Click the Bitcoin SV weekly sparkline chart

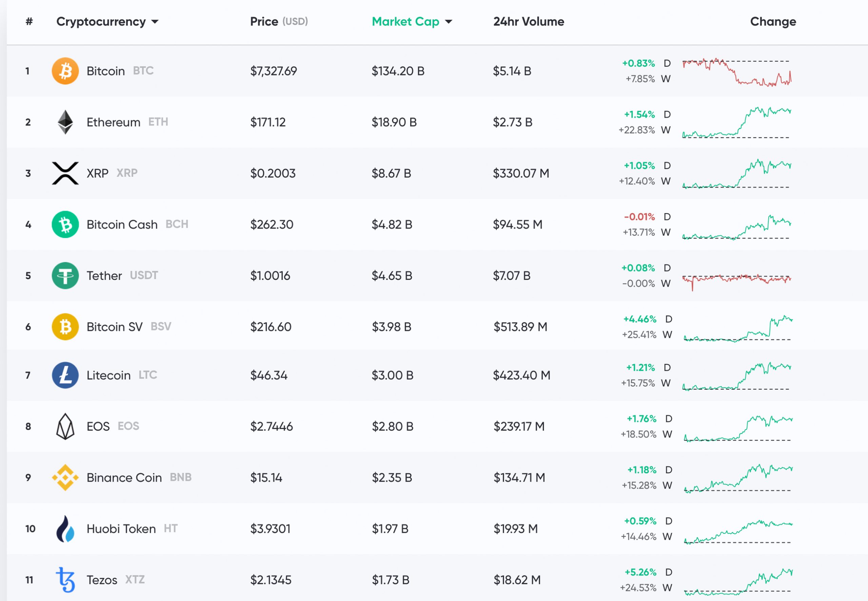pos(738,328)
